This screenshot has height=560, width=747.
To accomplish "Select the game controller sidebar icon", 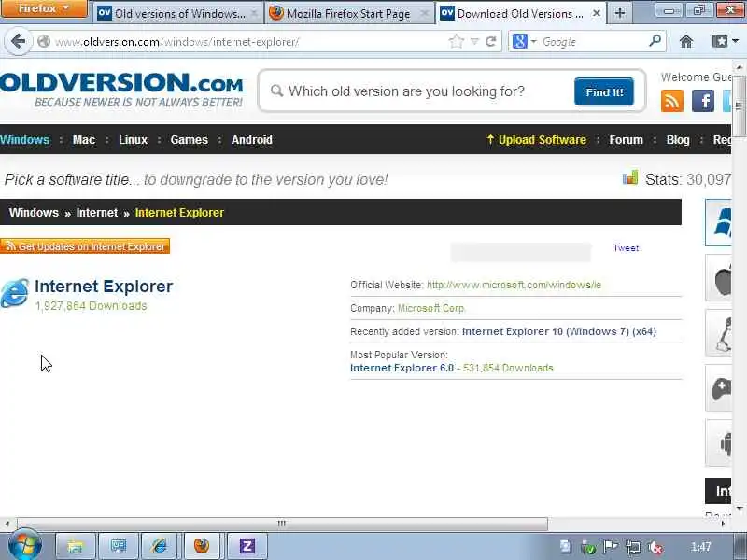I will click(718, 388).
